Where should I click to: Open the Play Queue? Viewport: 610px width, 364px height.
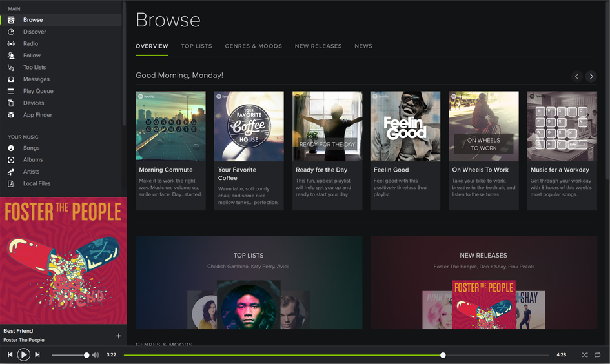(37, 91)
